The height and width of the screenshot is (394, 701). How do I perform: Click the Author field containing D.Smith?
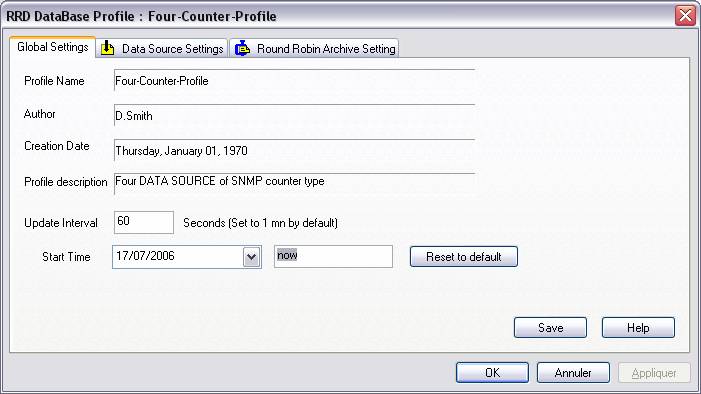coord(294,115)
